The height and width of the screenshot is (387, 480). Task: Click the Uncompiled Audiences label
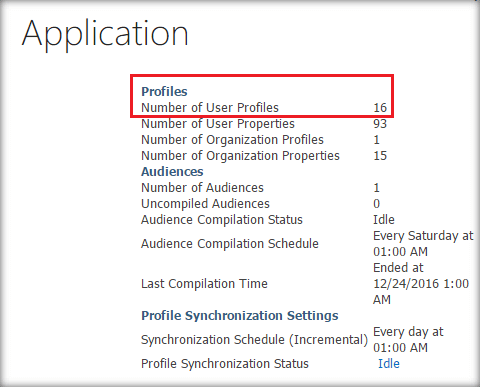205,204
